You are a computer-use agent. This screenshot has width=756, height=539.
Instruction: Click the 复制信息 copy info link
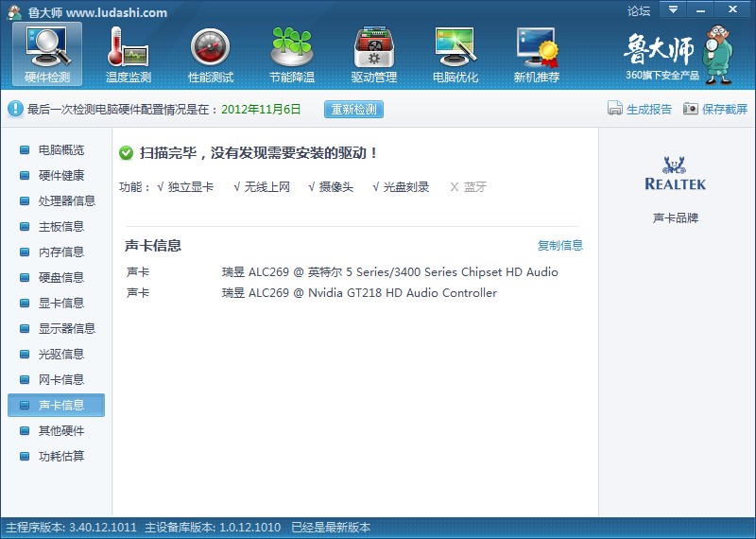coord(560,245)
